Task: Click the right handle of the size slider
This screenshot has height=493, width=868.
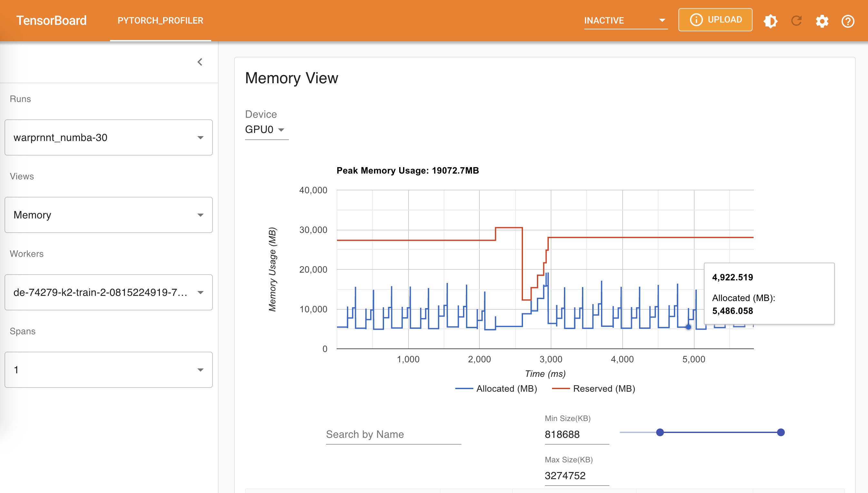Action: click(781, 432)
